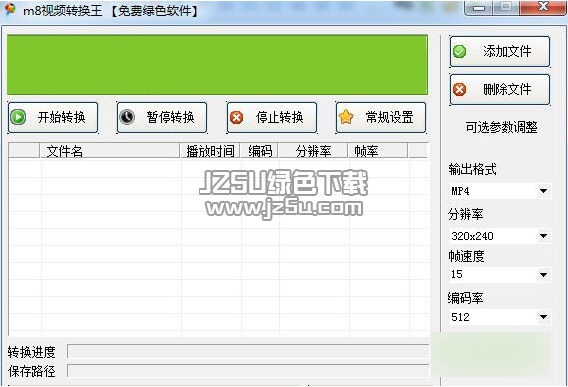Viewport: 568px width, 387px height.
Task: Click the 保存路径 label
Action: click(32, 371)
